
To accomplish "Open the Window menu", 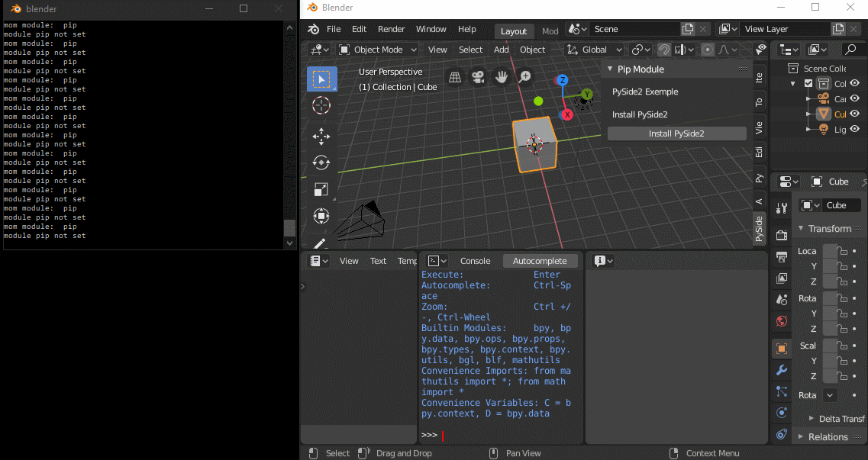I will 431,29.
